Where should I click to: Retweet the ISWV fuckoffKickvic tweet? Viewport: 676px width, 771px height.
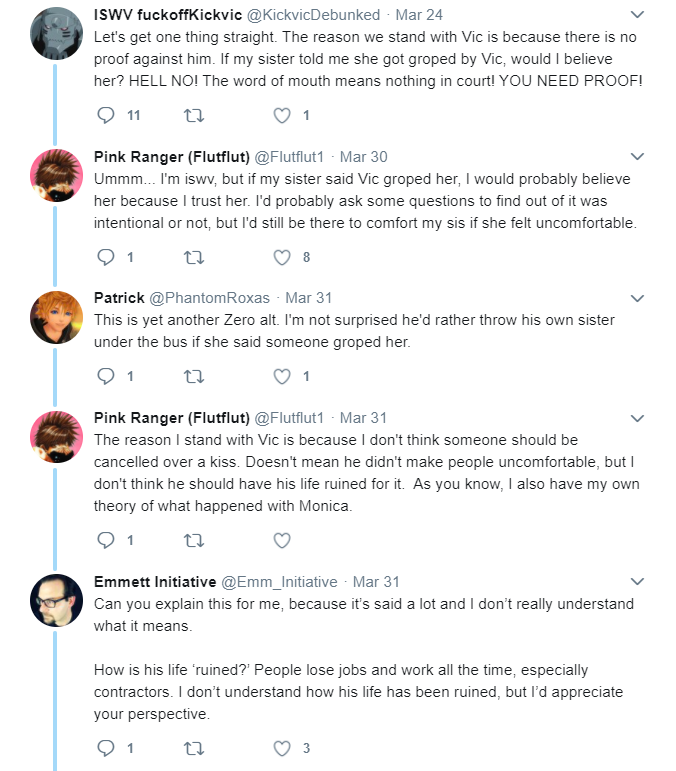(x=194, y=116)
